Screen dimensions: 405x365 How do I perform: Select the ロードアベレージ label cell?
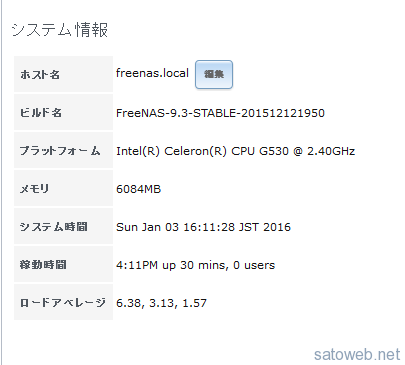pyautogui.click(x=63, y=302)
